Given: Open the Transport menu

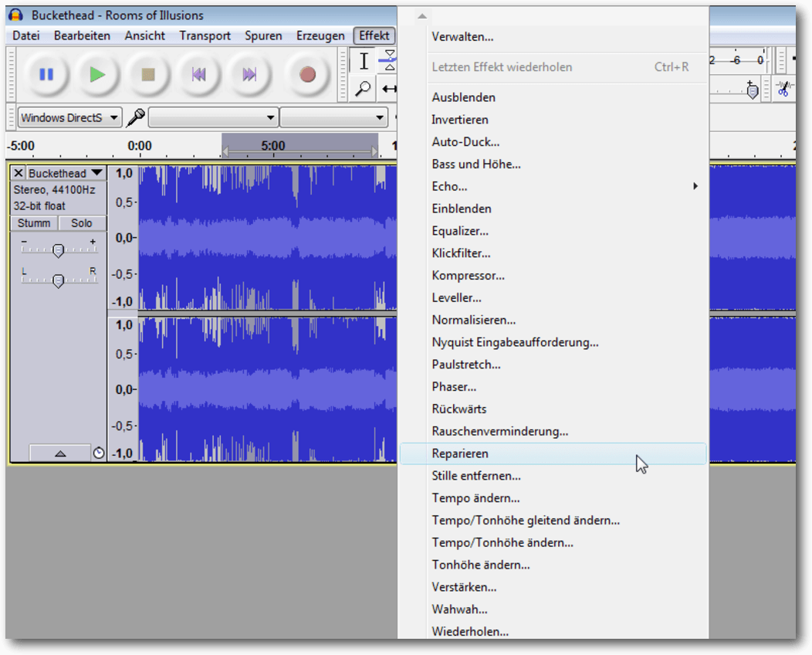Looking at the screenshot, I should click(x=205, y=36).
